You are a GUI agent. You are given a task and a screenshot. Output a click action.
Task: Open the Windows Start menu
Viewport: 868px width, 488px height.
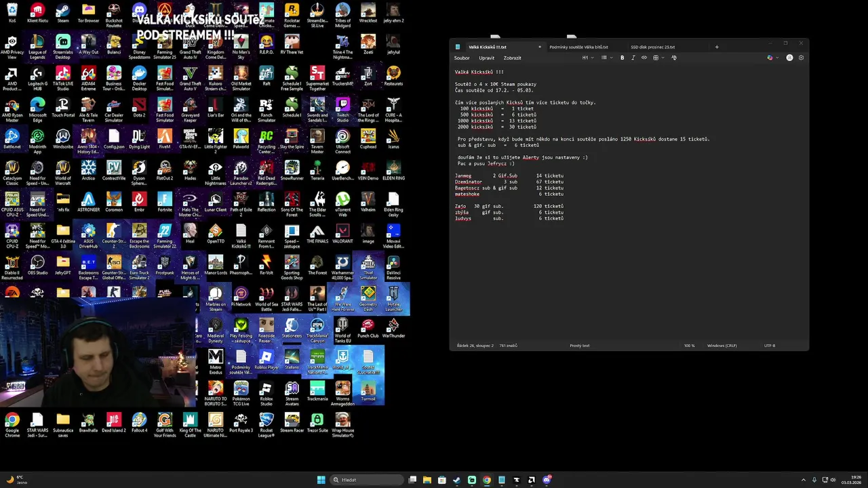coord(321,480)
